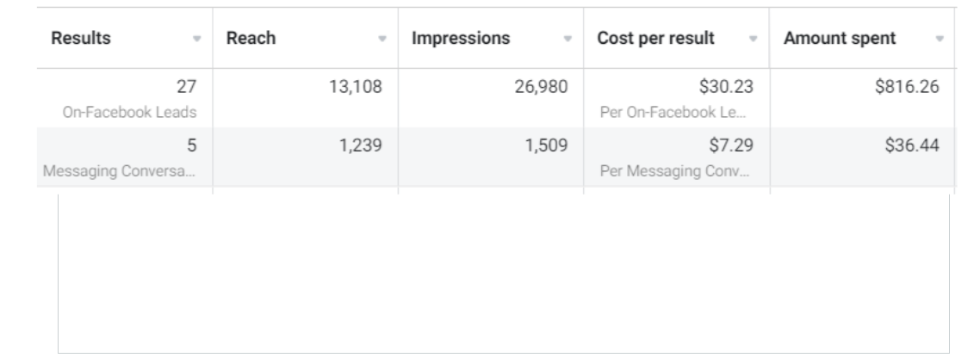Open the Amount spent column dropdown arrow
This screenshot has height=358, width=980.
click(x=939, y=40)
